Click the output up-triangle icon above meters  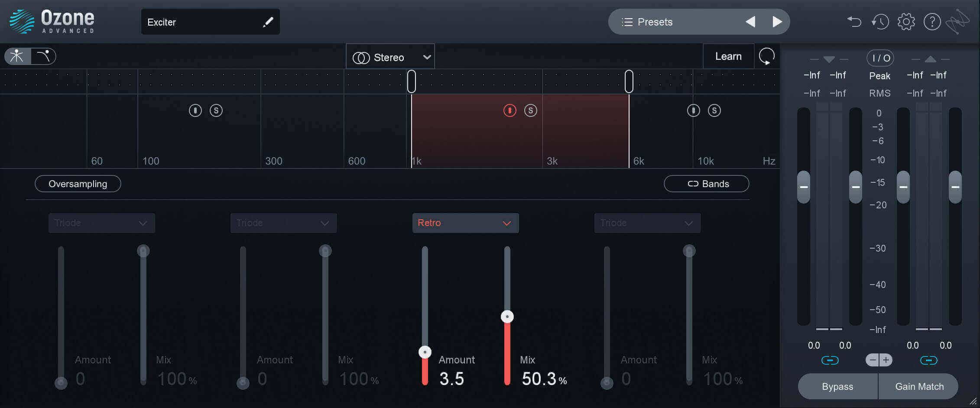click(x=930, y=59)
